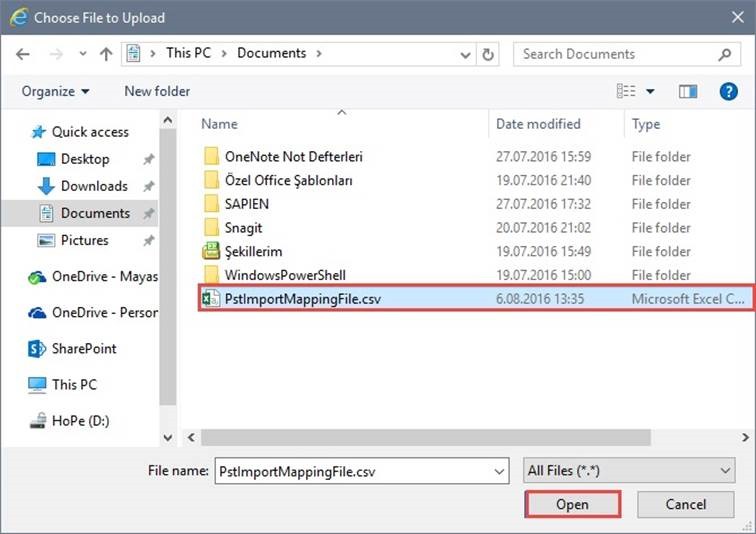Screen dimensions: 756x534
Task: Click the pin icon next to Pictures
Action: [148, 240]
